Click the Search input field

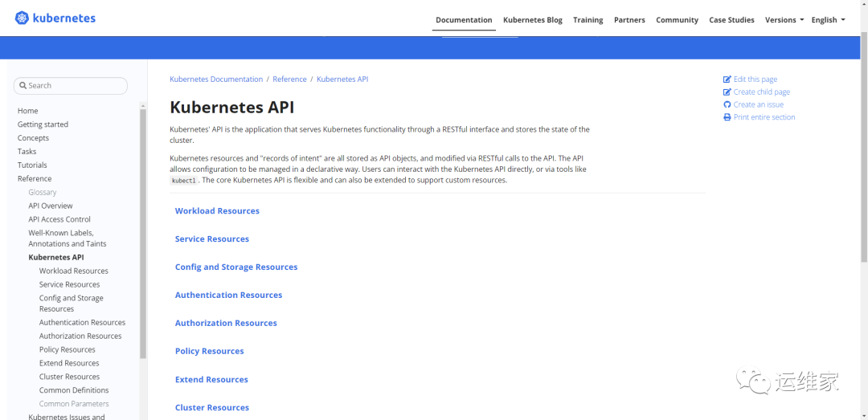(70, 86)
